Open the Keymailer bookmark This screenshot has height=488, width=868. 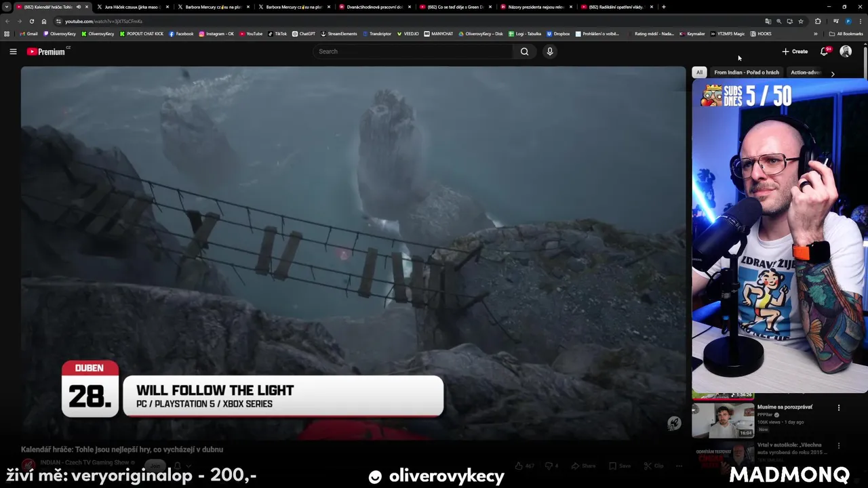pyautogui.click(x=692, y=33)
